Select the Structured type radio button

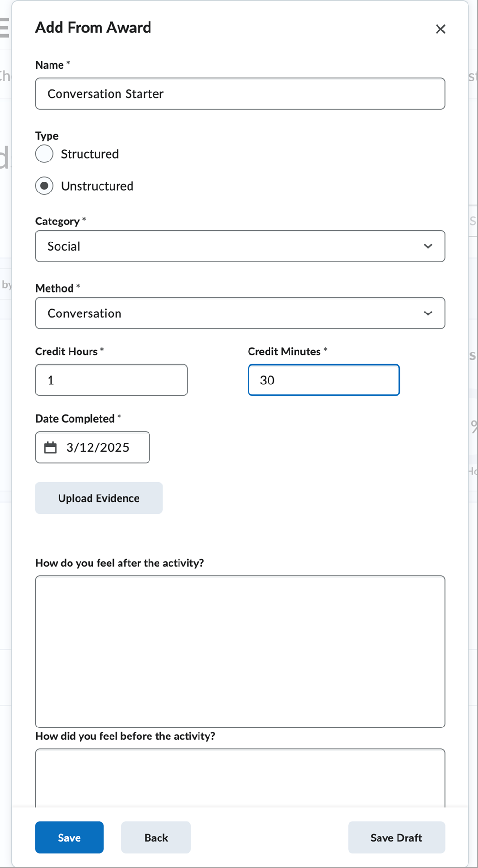(x=44, y=154)
